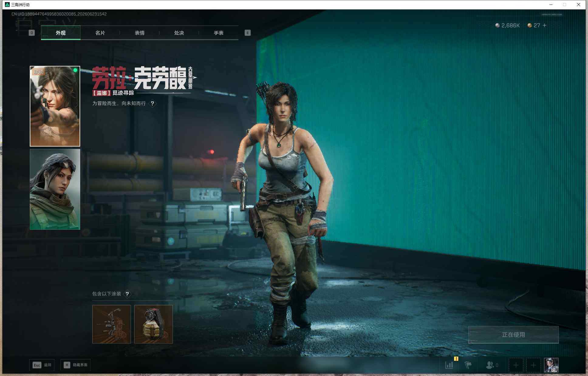Open the flags icon in bottom bar
588x376 pixels.
(468, 365)
